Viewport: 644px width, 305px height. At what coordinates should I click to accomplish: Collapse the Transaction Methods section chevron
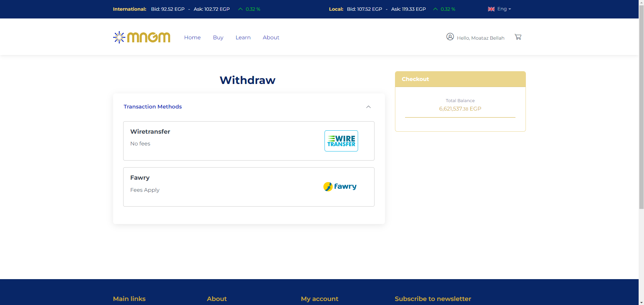(x=368, y=107)
